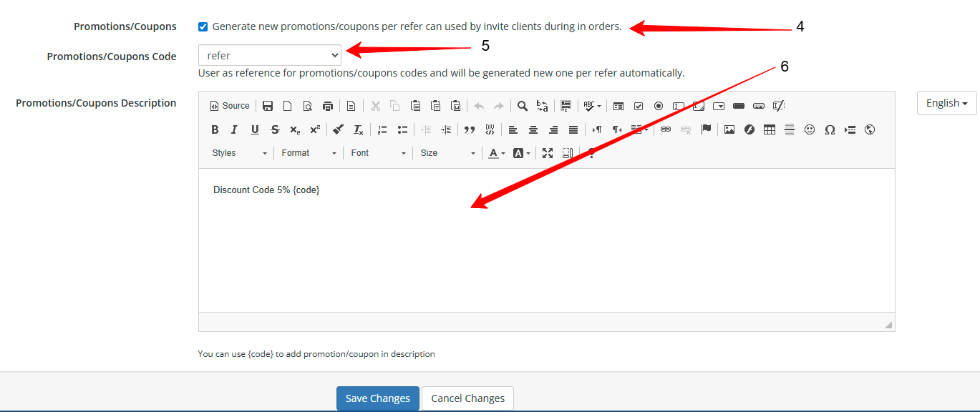Insert a radio button form field
The width and height of the screenshot is (980, 412).
tap(659, 106)
